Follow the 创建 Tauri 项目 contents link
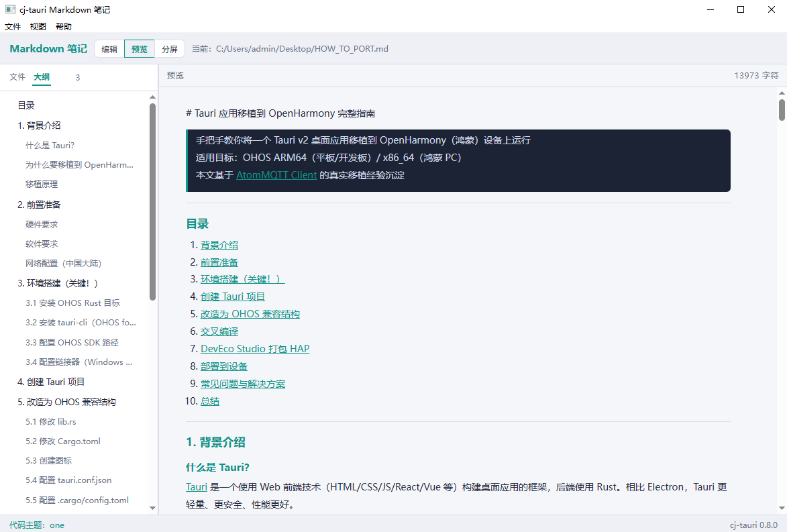Screen dimensions: 787x532 [233, 297]
